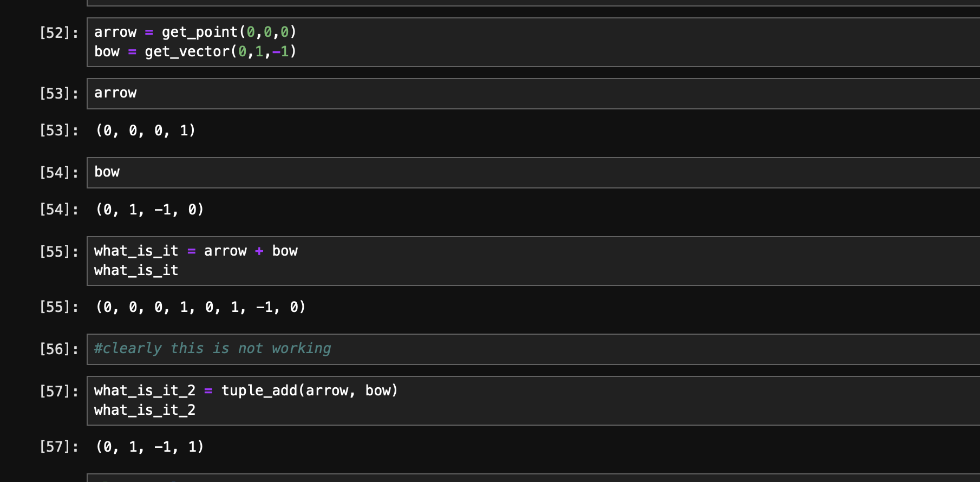The width and height of the screenshot is (980, 482).
Task: Click the output tuple (0, 0, 0, 1)
Action: 145,131
